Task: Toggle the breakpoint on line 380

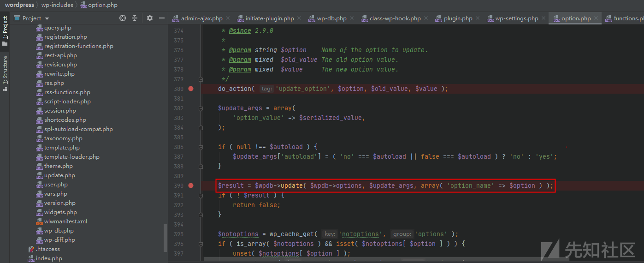Action: [191, 89]
